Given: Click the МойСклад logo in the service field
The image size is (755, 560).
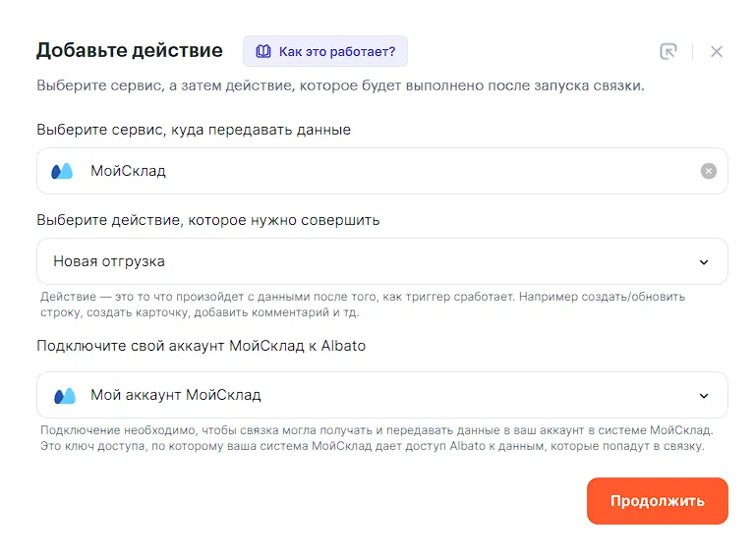Looking at the screenshot, I should (63, 171).
